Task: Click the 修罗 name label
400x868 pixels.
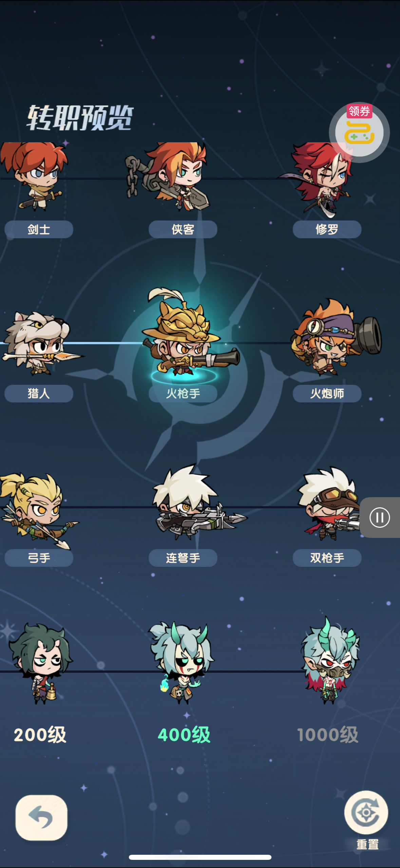Action: tap(327, 229)
